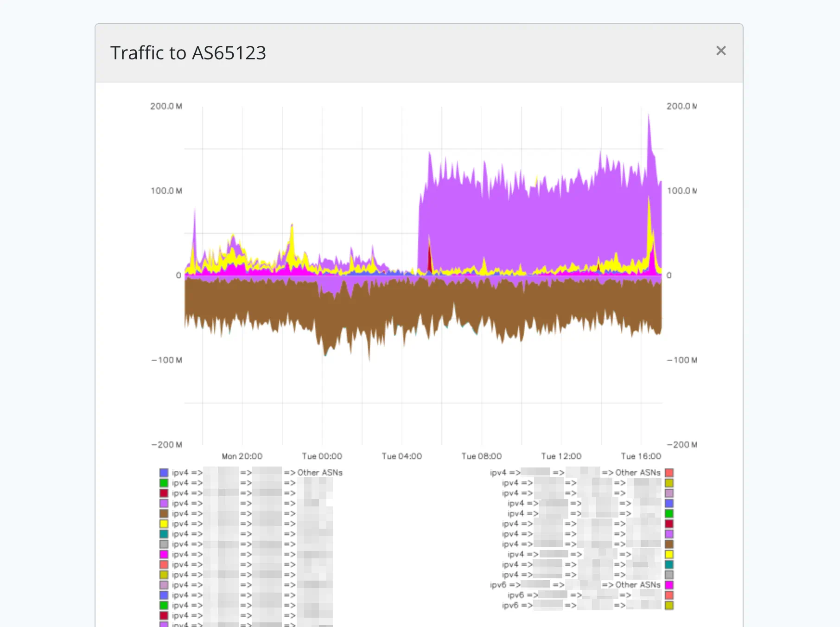Click the magenta swatch in left legend

click(x=164, y=554)
